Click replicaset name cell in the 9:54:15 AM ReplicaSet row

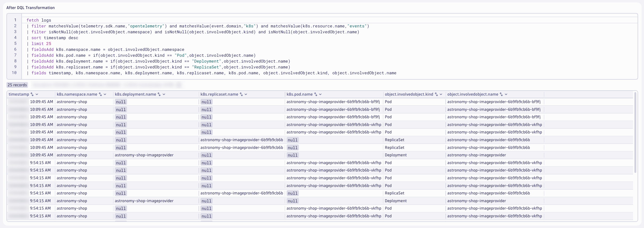pyautogui.click(x=242, y=193)
